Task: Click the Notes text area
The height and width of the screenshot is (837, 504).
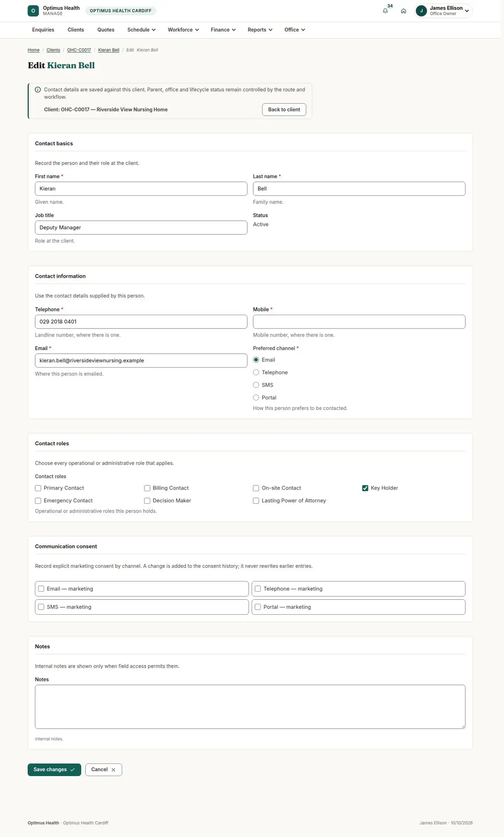Action: [250, 707]
